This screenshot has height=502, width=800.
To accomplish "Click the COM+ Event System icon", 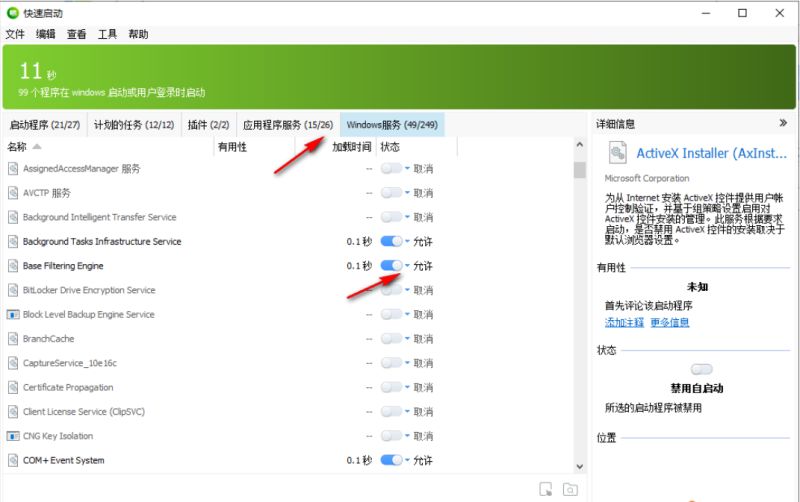I will click(x=13, y=460).
